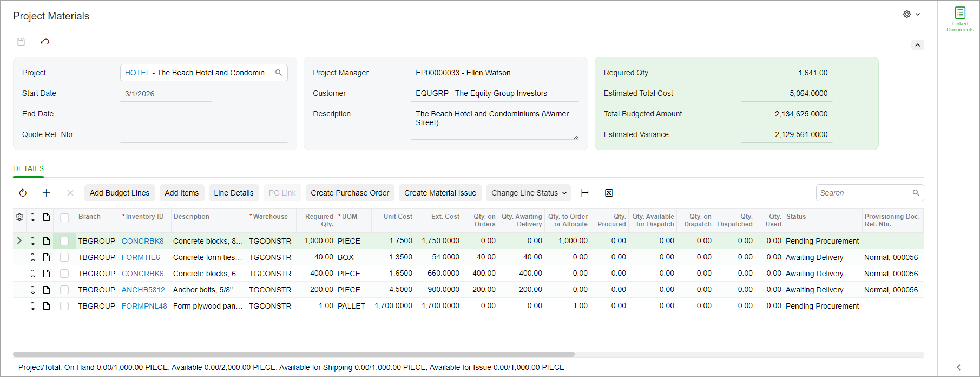Open the Change Line Status dropdown
The image size is (980, 377).
[529, 193]
